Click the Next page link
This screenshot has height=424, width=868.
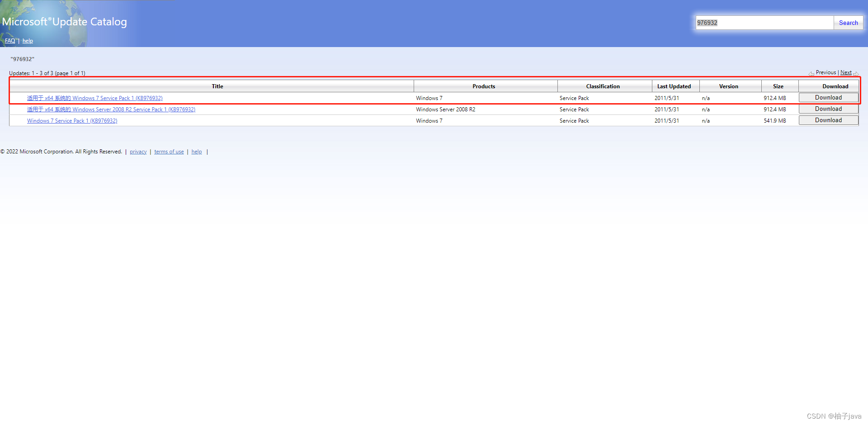846,72
